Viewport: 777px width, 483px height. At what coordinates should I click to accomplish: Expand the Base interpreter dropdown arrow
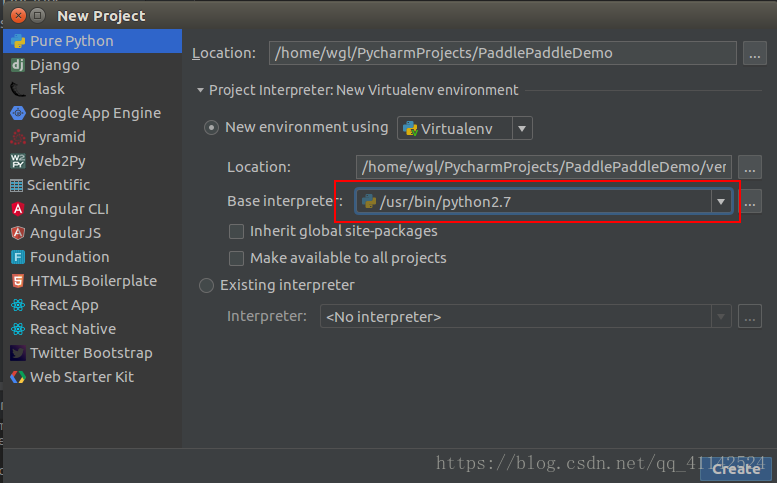coord(721,202)
